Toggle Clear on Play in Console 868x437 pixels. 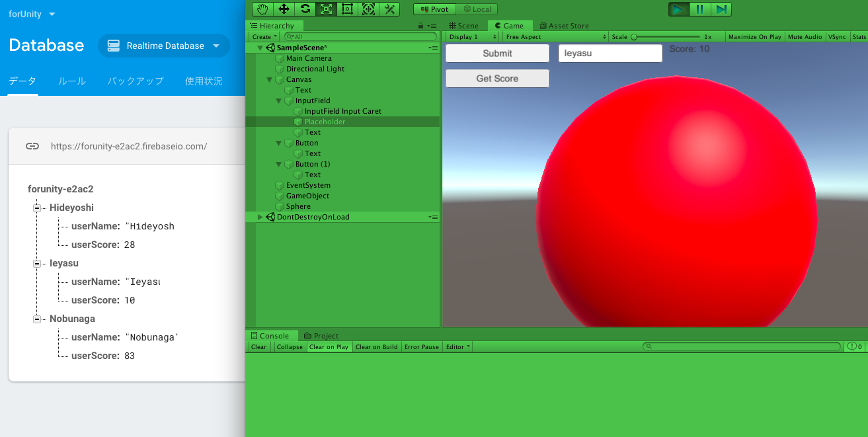point(329,347)
